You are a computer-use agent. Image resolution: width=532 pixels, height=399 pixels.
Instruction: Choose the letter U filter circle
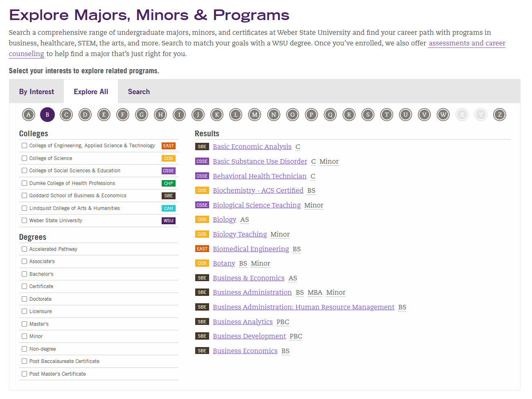click(x=406, y=115)
